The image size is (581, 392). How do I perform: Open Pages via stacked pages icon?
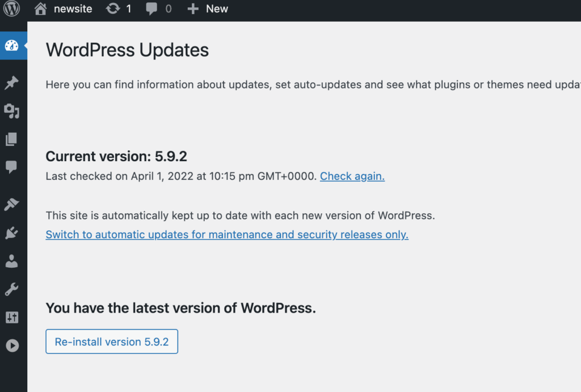pyautogui.click(x=11, y=139)
